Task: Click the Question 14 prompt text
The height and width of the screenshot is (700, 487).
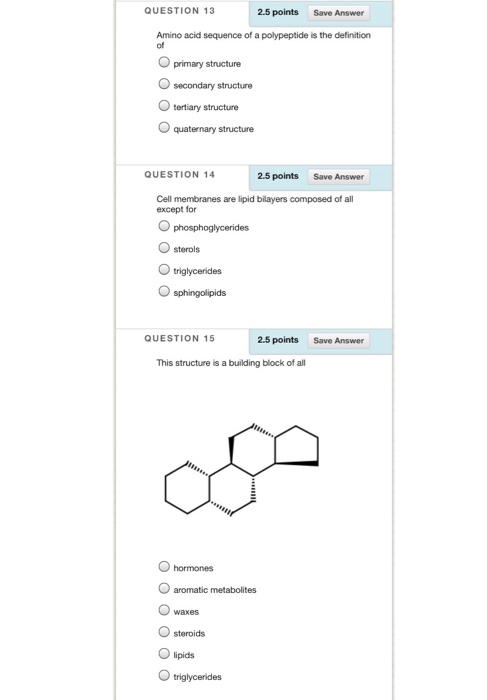Action: (255, 204)
